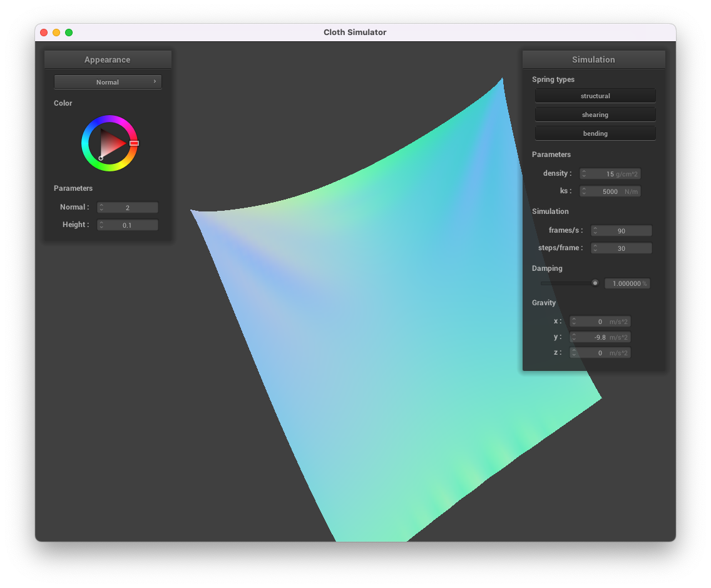Click the Appearance panel header
Image resolution: width=711 pixels, height=588 pixels.
tap(108, 60)
